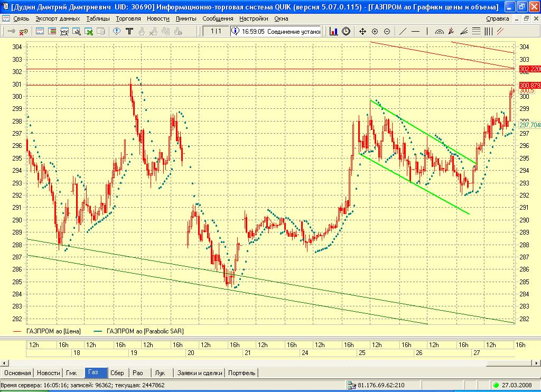This screenshot has height=392, width=541.
Task: Click the application menu icon beside Связь
Action: [x=6, y=18]
